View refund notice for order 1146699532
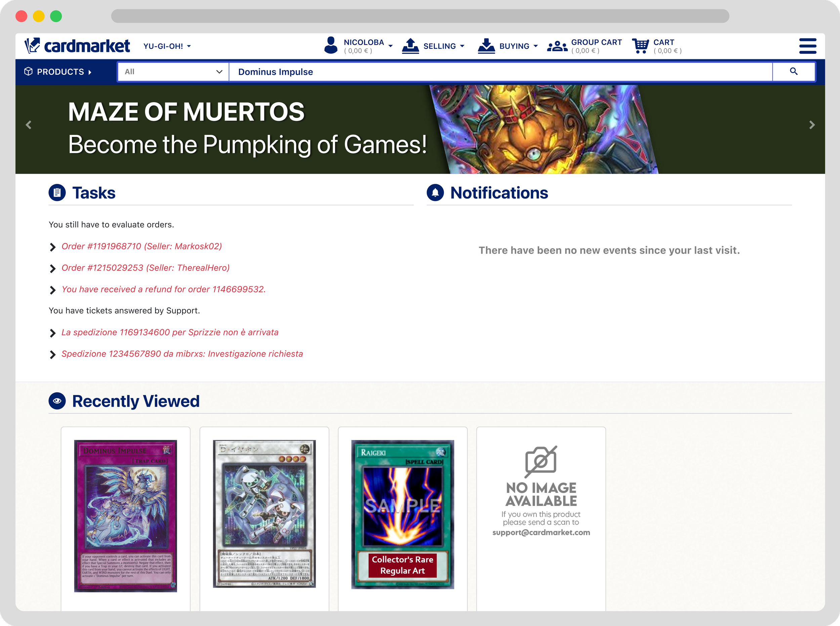Image resolution: width=840 pixels, height=626 pixels. point(164,289)
